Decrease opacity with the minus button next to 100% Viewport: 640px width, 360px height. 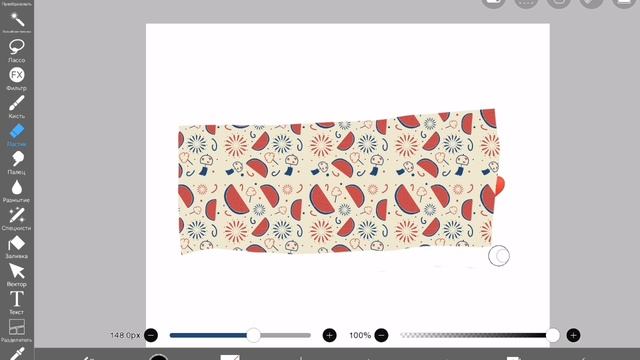pos(381,335)
